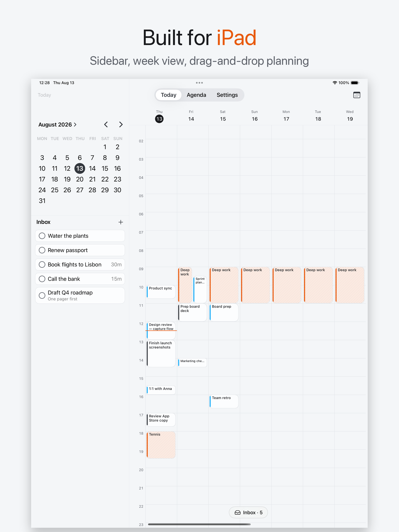399x532 pixels.
Task: Switch to the Agenda tab
Action: click(x=196, y=95)
